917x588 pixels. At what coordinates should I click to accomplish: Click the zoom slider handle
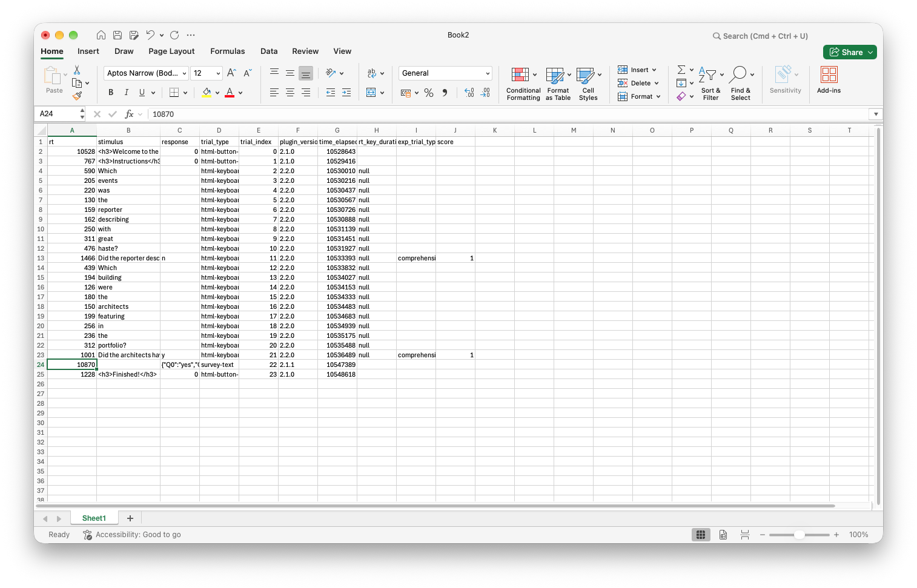[x=799, y=535]
